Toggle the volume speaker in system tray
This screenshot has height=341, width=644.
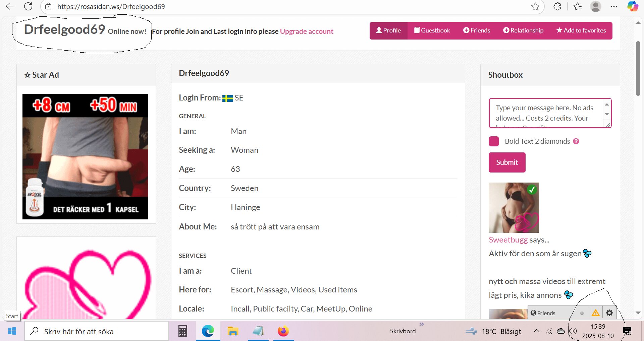tap(573, 331)
